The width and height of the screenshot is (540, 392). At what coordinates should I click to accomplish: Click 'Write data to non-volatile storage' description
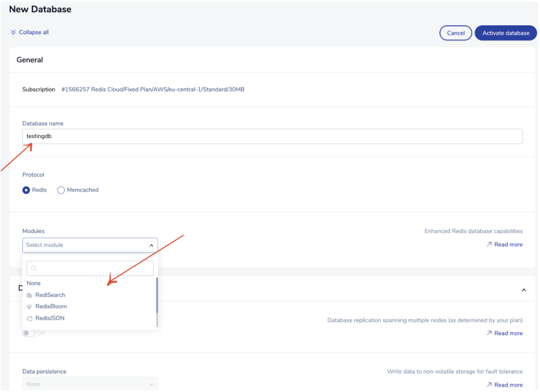455,371
